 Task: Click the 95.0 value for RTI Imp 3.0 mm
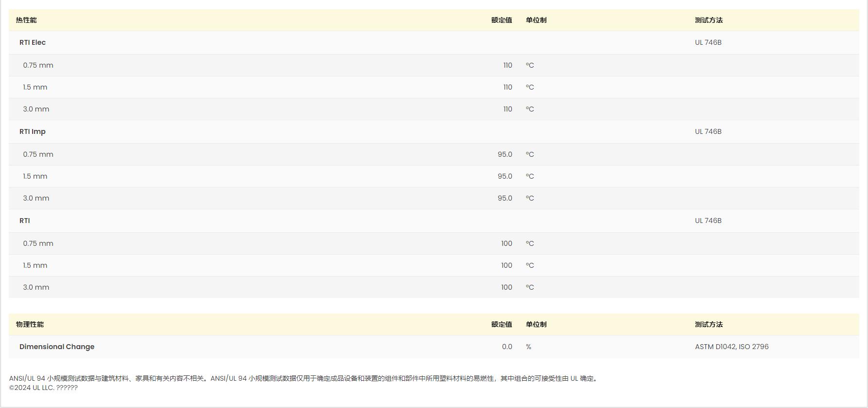(x=505, y=198)
